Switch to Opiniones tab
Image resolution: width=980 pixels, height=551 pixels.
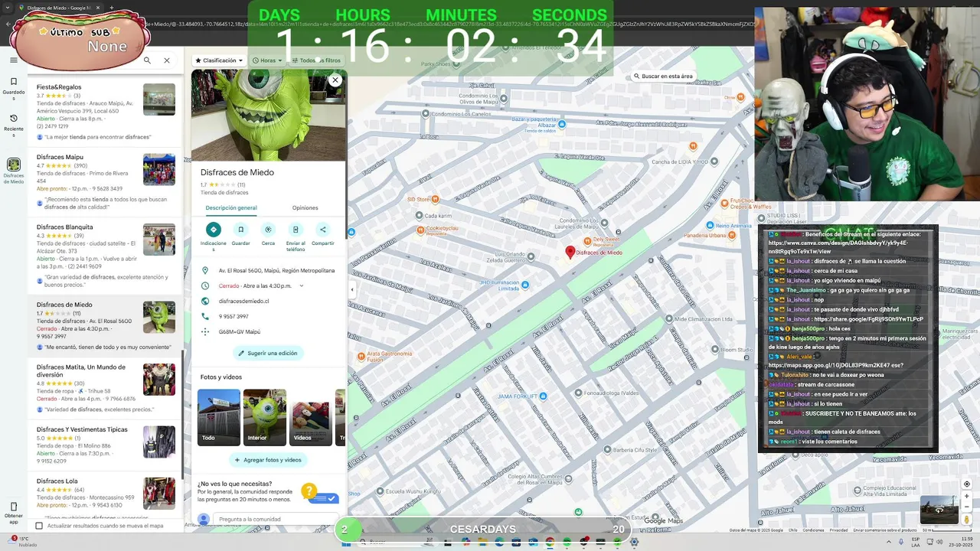305,208
